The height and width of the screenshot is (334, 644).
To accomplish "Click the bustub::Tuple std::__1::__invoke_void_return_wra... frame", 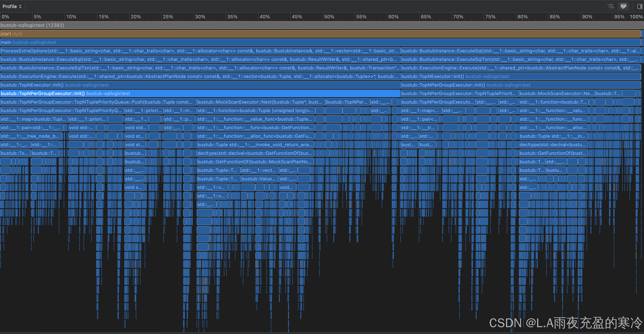I will pyautogui.click(x=255, y=145).
